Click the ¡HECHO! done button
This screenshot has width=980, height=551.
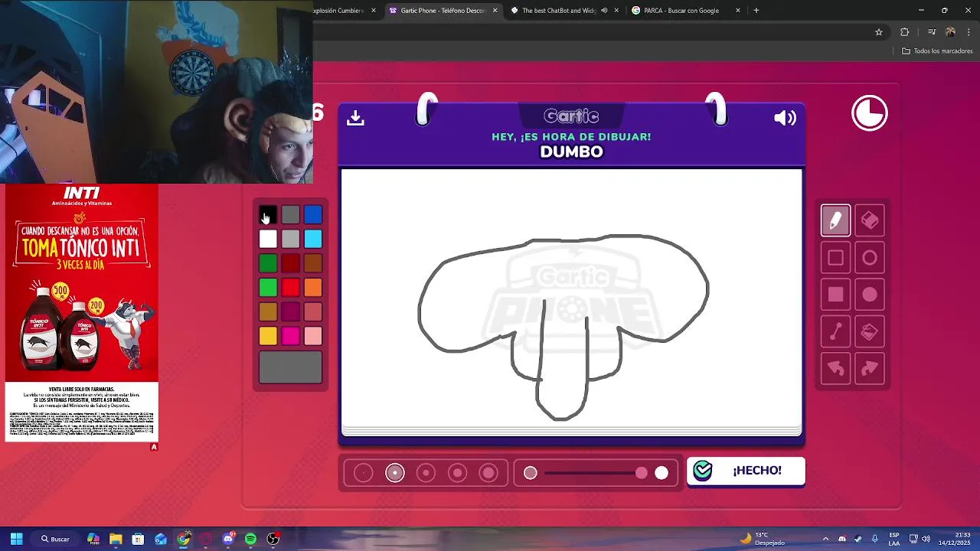[746, 471]
